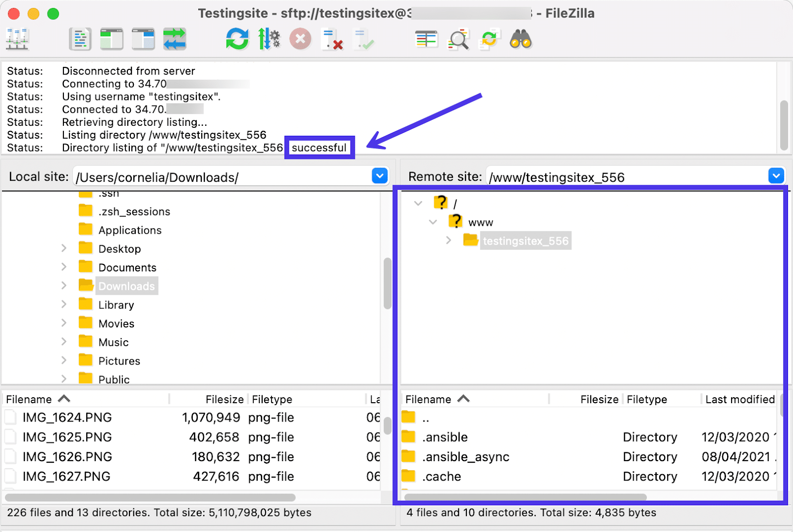Refresh the file and folder lists
The height and width of the screenshot is (532, 793).
[237, 39]
